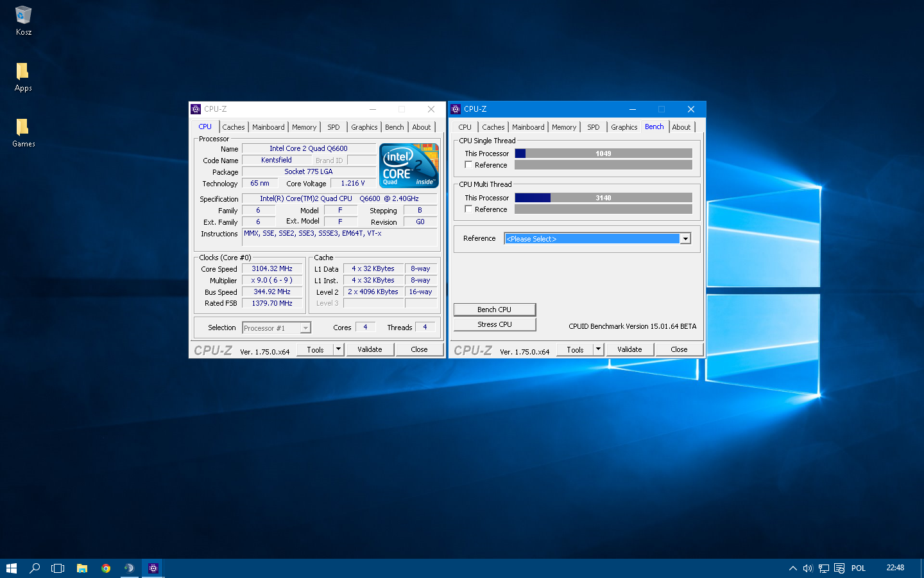This screenshot has width=924, height=578.
Task: Switch to CPU tab in Bench window
Action: click(465, 127)
